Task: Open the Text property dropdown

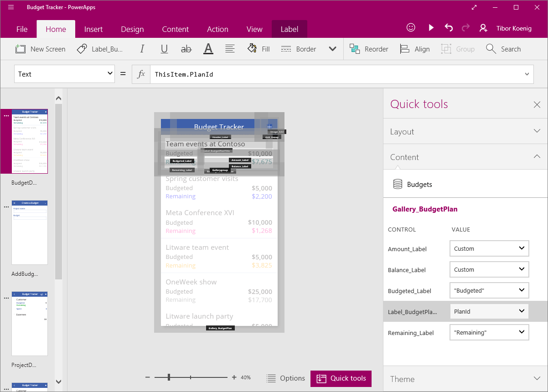Action: (64, 74)
